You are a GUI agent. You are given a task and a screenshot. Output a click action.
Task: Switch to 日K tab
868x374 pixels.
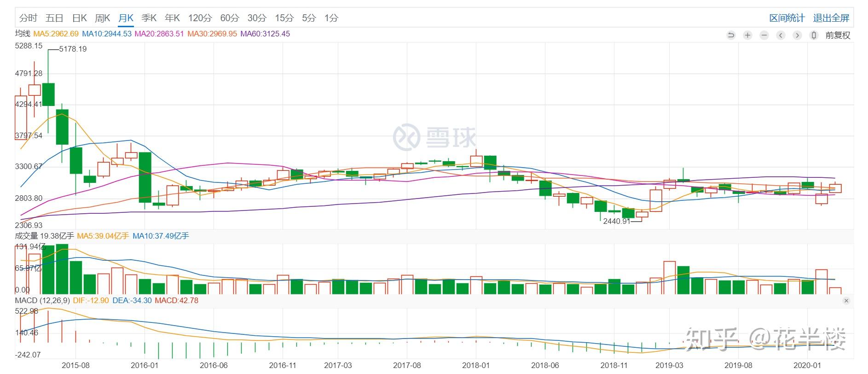point(80,18)
